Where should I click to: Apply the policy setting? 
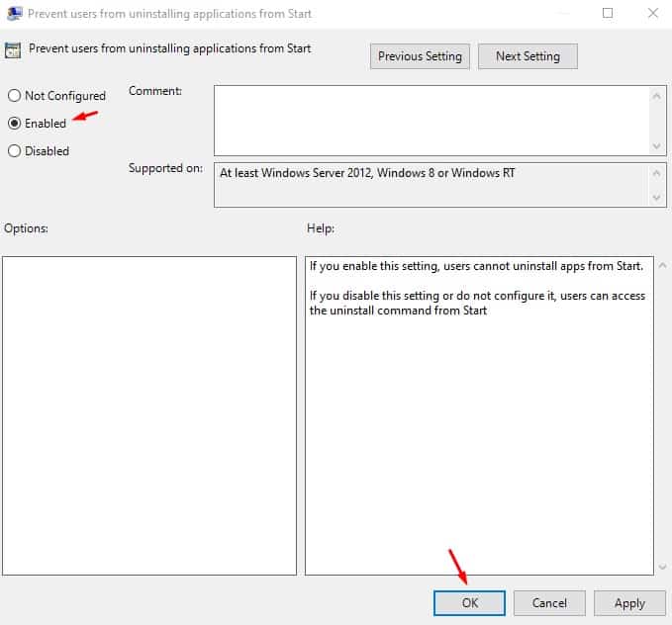point(629,603)
